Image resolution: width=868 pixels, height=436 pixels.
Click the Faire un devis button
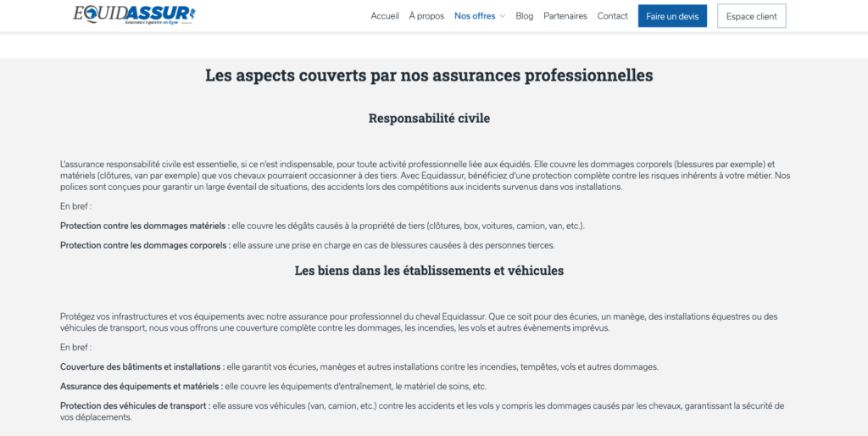click(x=672, y=16)
